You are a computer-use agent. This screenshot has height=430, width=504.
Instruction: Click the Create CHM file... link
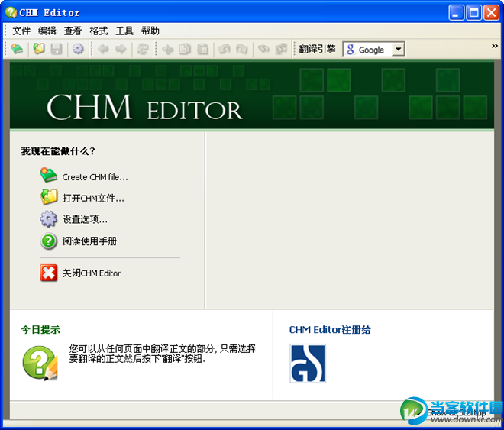click(x=95, y=177)
